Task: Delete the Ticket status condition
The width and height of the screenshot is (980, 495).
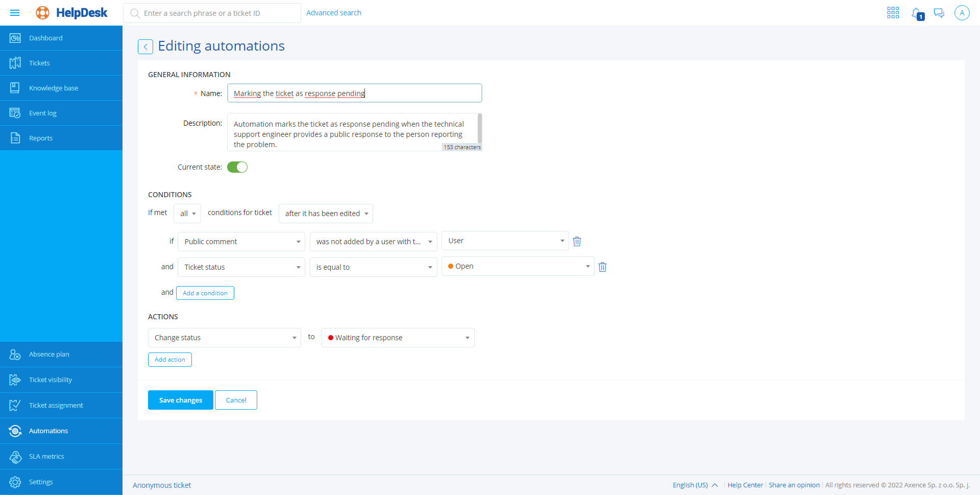Action: click(602, 267)
